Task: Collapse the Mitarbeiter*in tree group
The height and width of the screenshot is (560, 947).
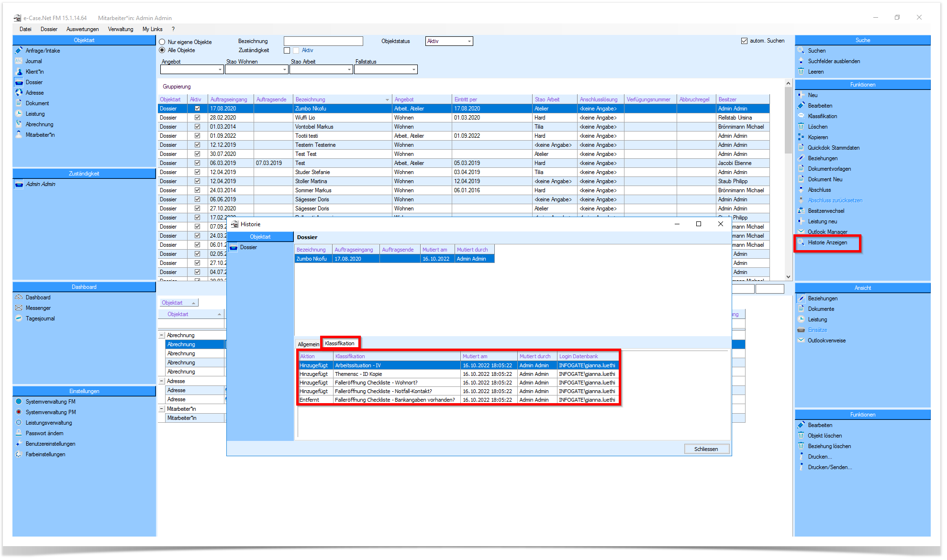Action: click(x=162, y=409)
